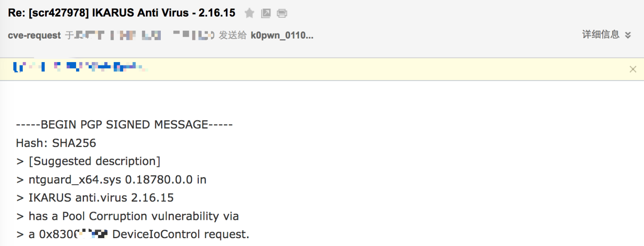This screenshot has height=246, width=644.
Task: Click the Hash: SHA256 line
Action: 56,143
